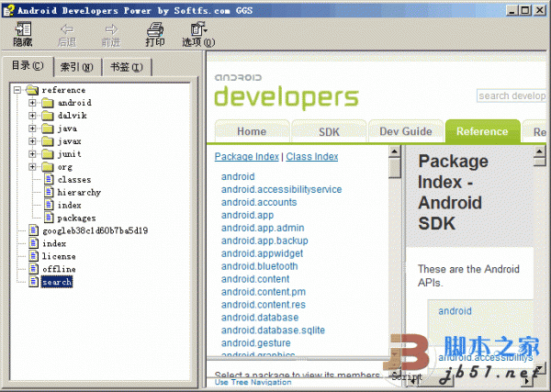Click the hierarchy page icon

(x=50, y=192)
